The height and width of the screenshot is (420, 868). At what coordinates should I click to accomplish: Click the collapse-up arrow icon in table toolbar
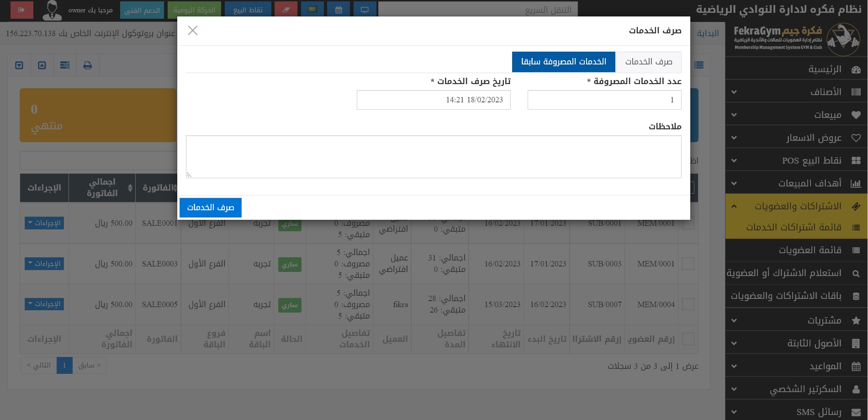pos(42,65)
